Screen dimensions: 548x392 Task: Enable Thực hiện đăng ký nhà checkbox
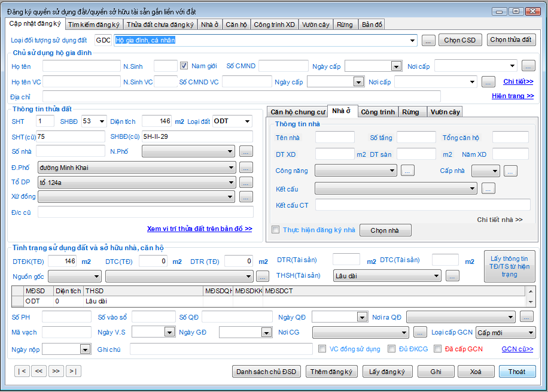(x=276, y=230)
